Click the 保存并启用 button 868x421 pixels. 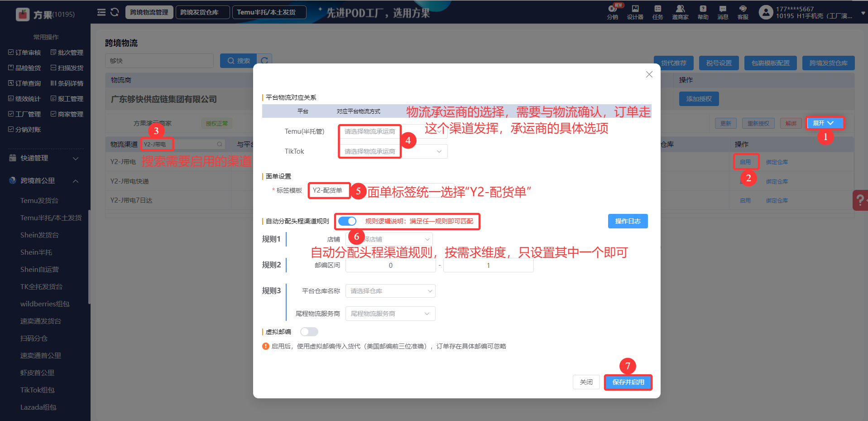(628, 382)
